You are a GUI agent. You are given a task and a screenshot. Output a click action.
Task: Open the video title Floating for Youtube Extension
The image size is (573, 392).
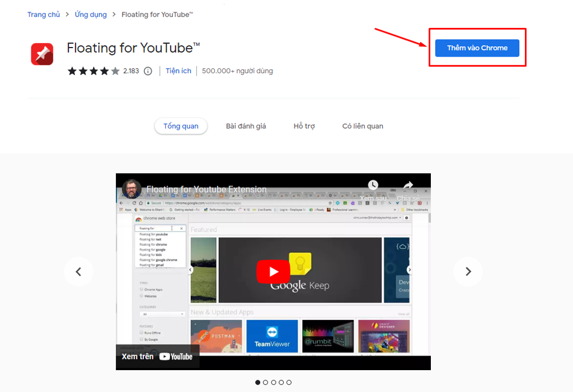206,189
